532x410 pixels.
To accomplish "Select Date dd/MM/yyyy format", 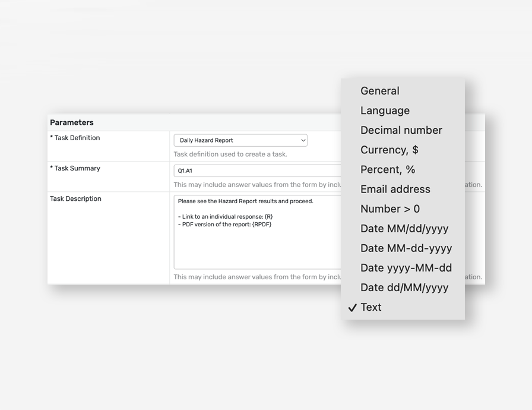I will coord(404,287).
